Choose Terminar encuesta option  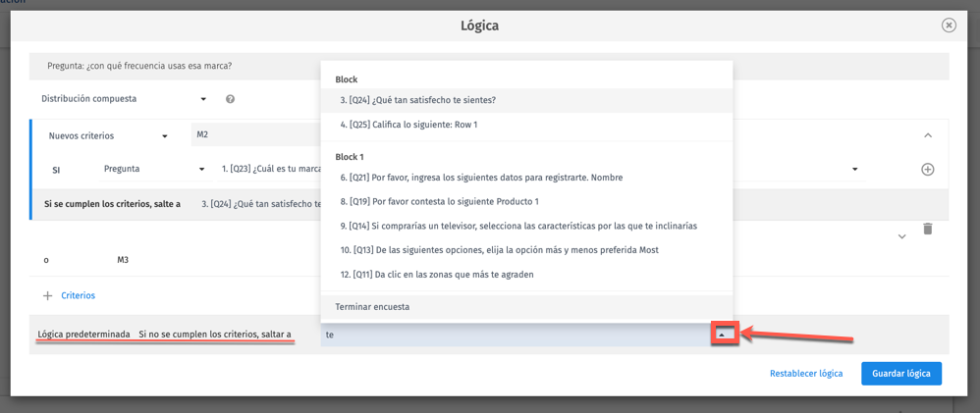pos(526,307)
